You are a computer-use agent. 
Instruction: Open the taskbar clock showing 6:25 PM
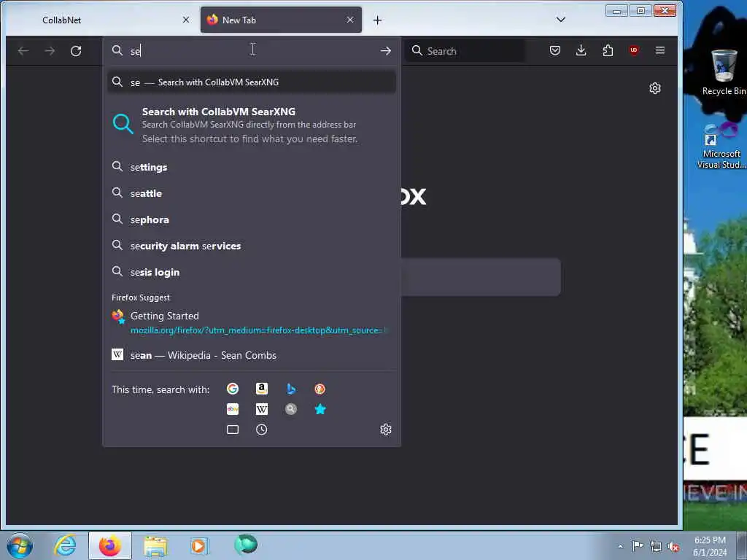click(710, 546)
